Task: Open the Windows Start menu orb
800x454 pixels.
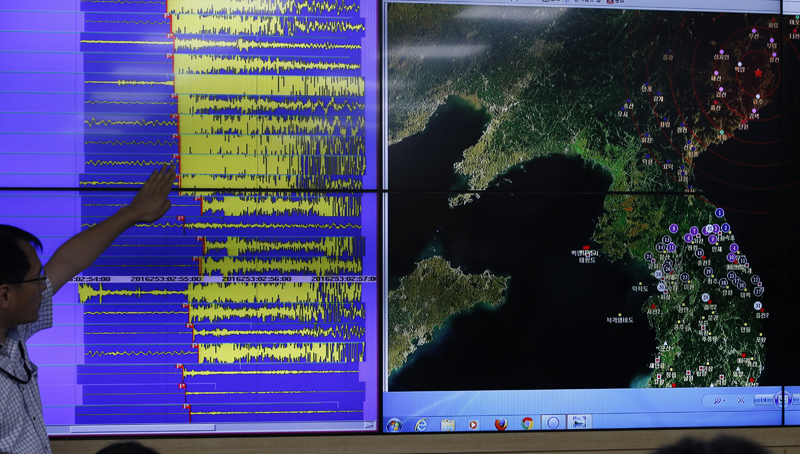Action: (394, 424)
